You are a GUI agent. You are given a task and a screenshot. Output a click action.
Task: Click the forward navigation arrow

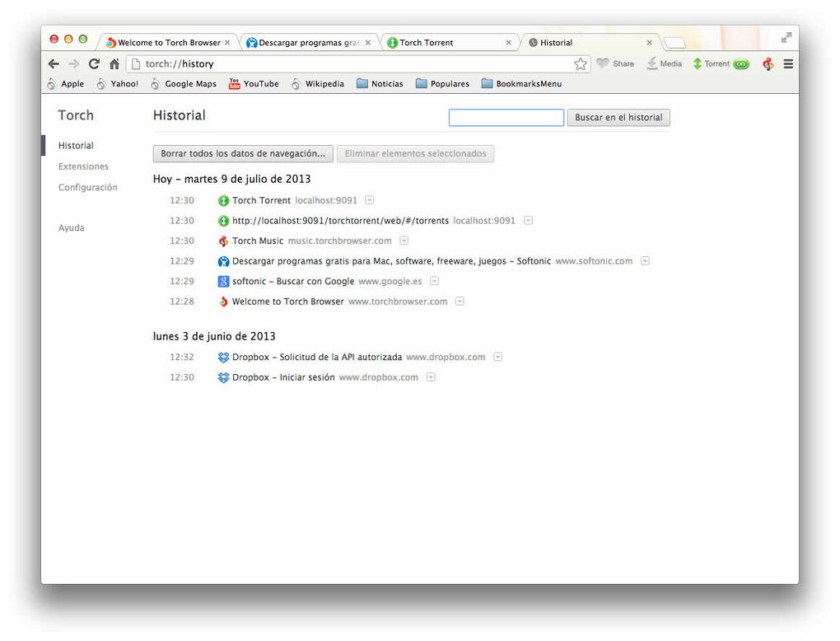pyautogui.click(x=74, y=63)
